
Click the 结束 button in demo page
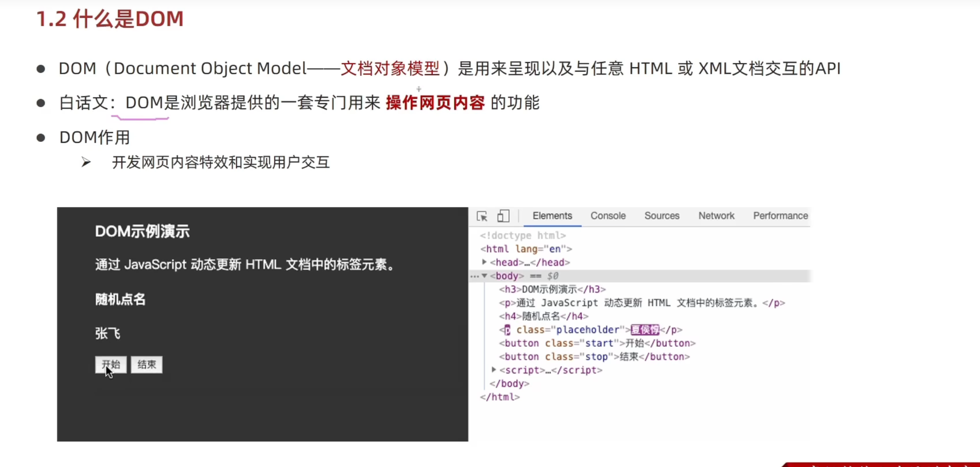[147, 365]
